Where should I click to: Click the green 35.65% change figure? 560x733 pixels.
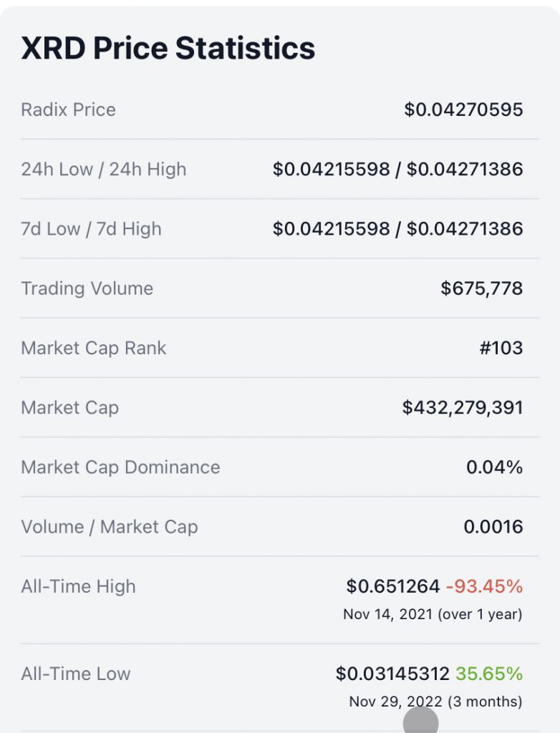(x=489, y=674)
